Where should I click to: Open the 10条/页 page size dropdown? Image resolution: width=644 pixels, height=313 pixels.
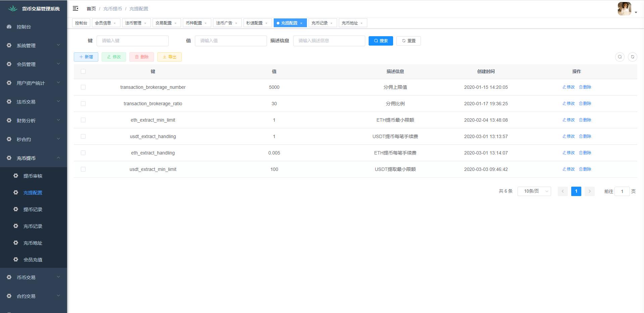(x=534, y=191)
